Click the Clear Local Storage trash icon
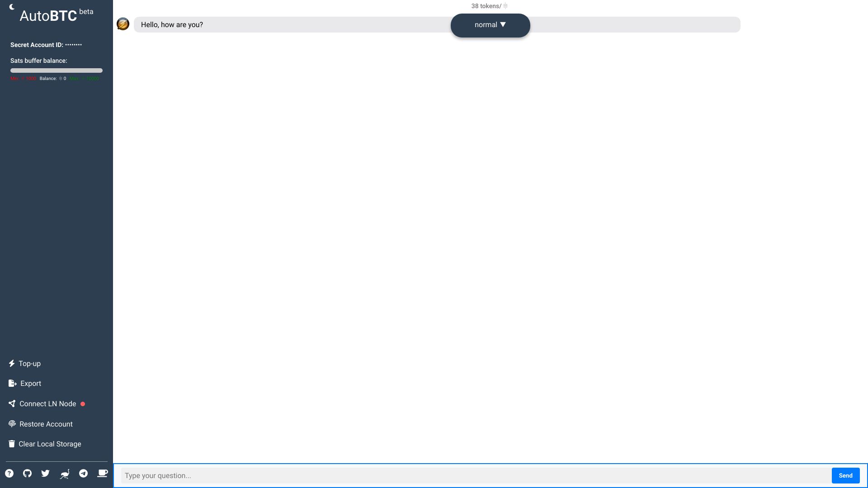This screenshot has width=868, height=488. point(11,444)
